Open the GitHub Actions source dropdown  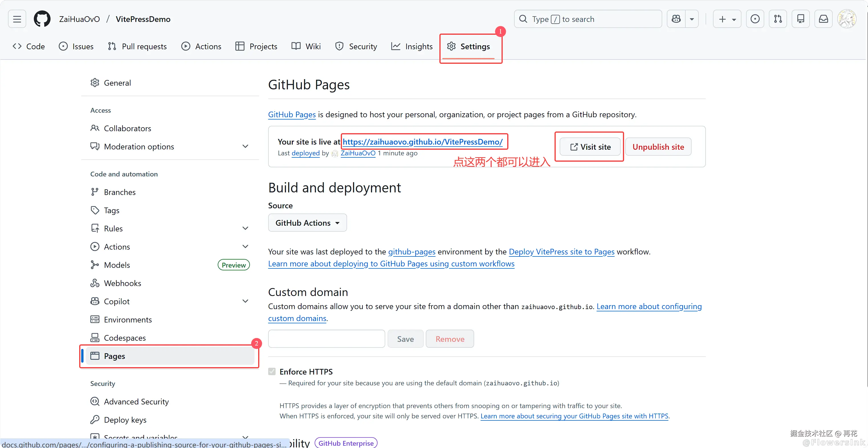point(307,223)
